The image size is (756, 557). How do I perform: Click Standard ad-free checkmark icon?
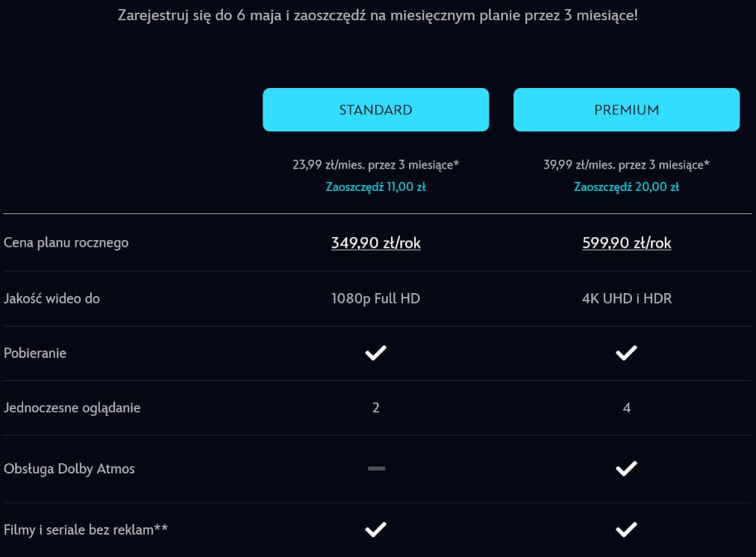[375, 529]
